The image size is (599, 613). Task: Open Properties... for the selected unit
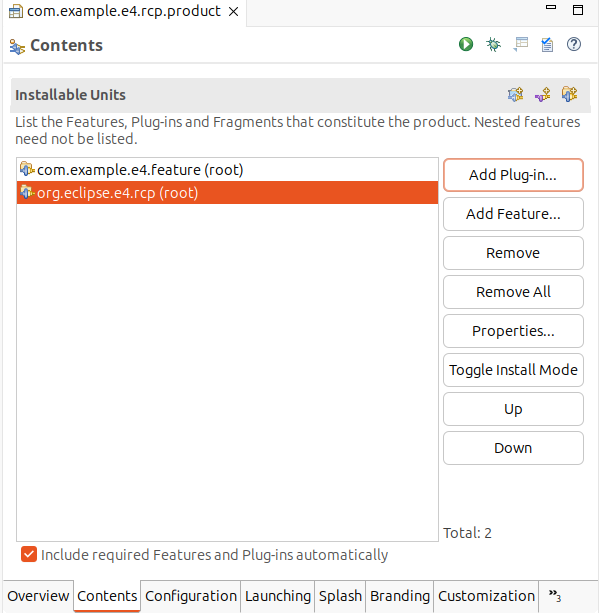(513, 331)
